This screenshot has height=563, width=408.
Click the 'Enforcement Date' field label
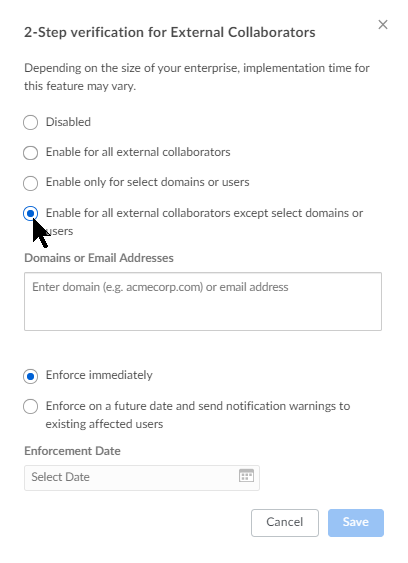pos(72,451)
